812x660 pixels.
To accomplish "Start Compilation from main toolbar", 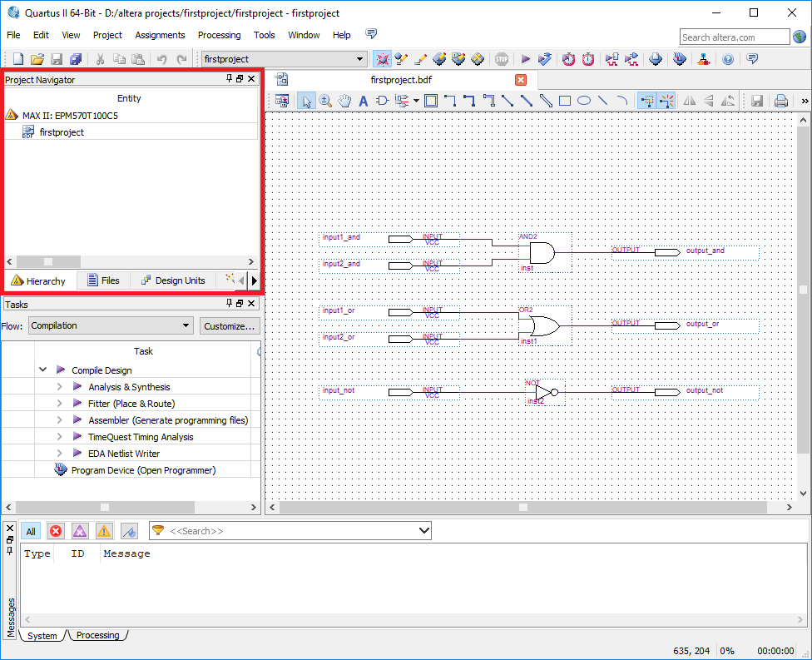I will coord(525,59).
